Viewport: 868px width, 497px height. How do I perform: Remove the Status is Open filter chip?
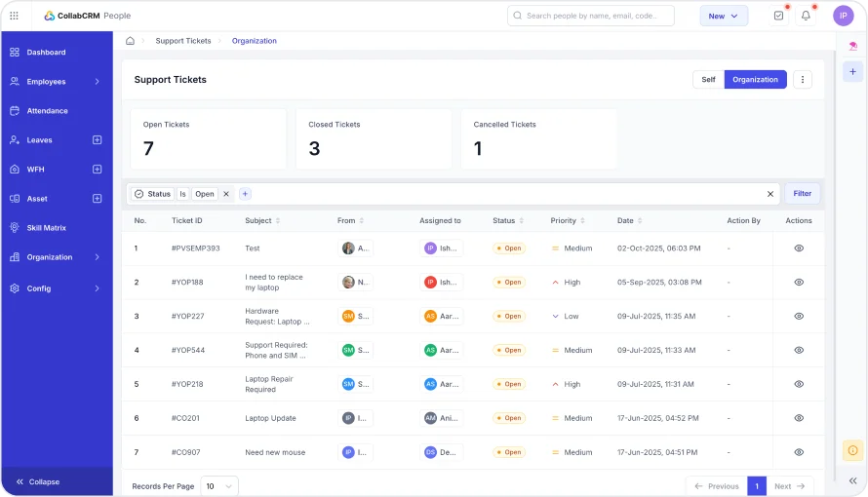[226, 194]
